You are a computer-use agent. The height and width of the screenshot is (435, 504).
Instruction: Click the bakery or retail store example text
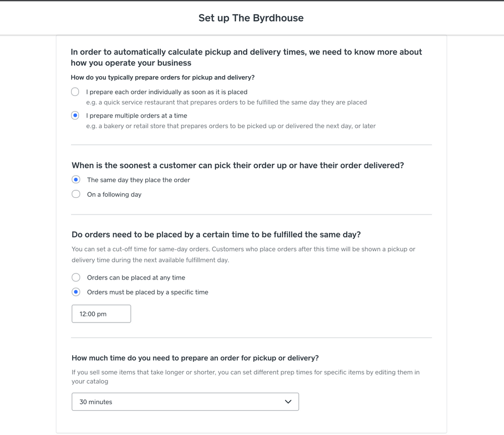click(231, 126)
